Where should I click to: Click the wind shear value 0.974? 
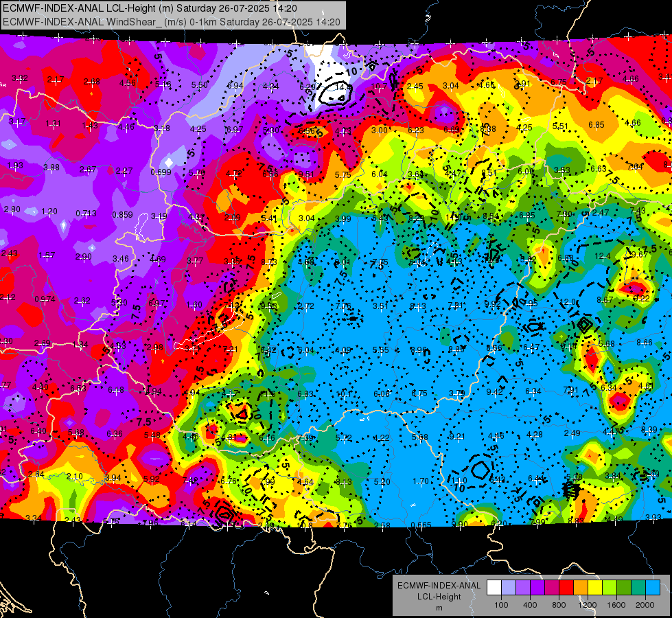click(x=45, y=299)
